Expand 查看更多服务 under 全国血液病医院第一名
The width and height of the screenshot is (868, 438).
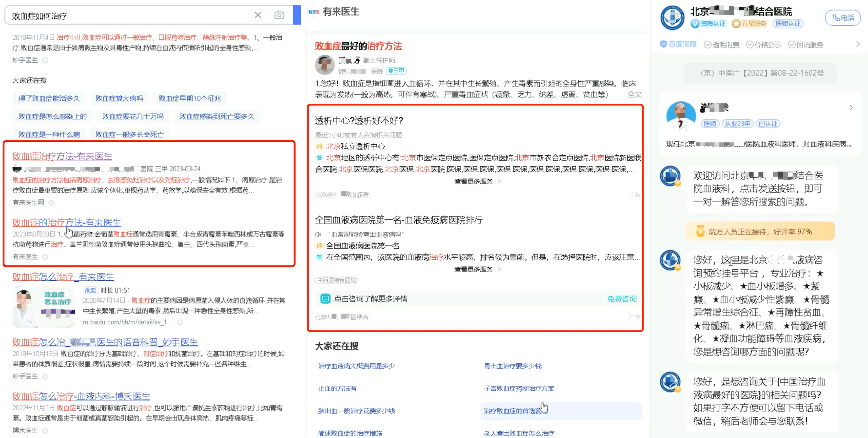(478, 269)
